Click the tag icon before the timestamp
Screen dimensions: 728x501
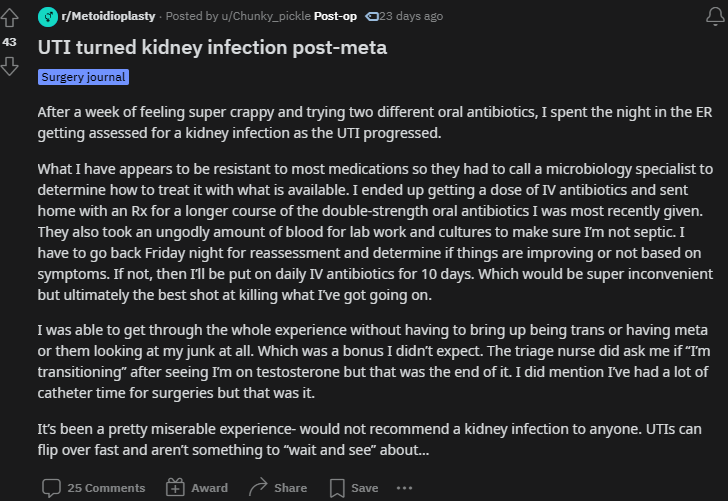(372, 17)
